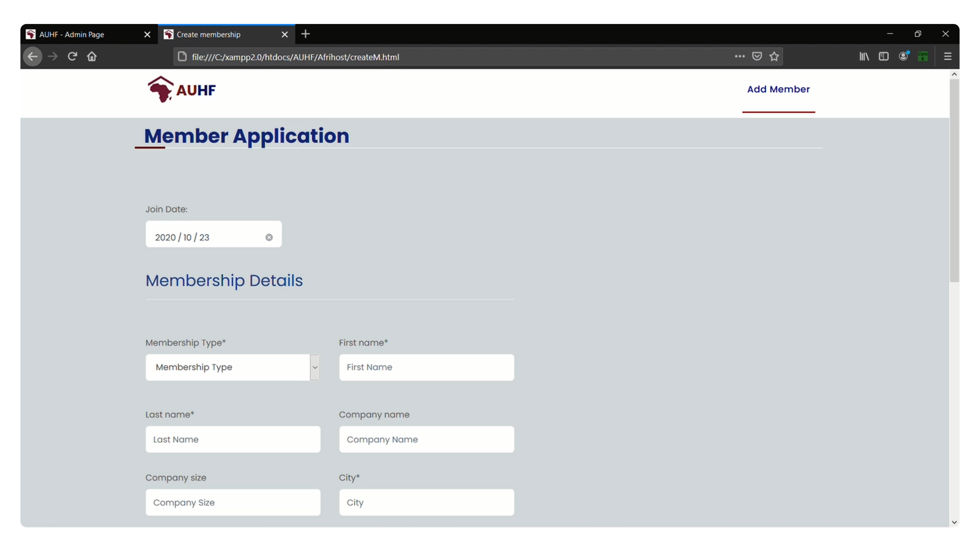This screenshot has width=980, height=551.
Task: Click the Join Date input field
Action: 213,234
